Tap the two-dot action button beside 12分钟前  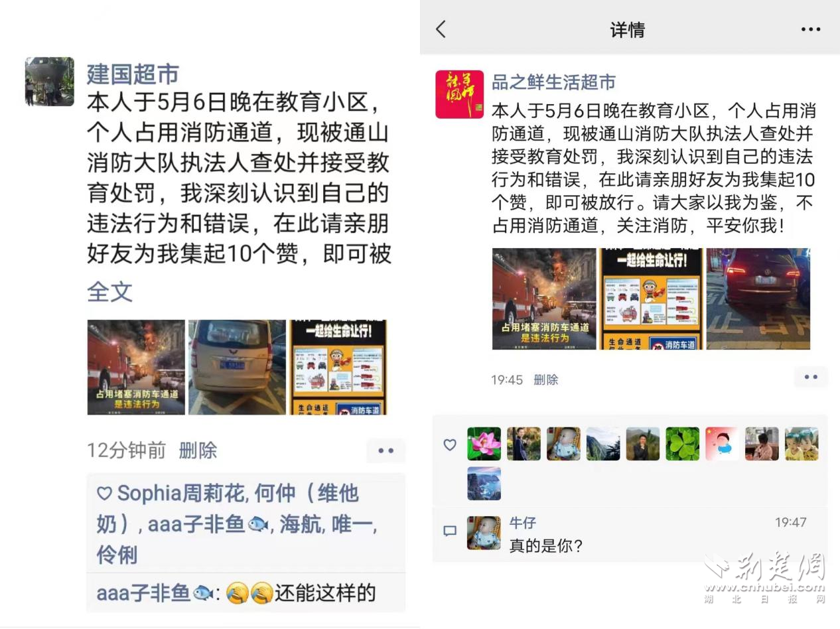click(x=385, y=451)
